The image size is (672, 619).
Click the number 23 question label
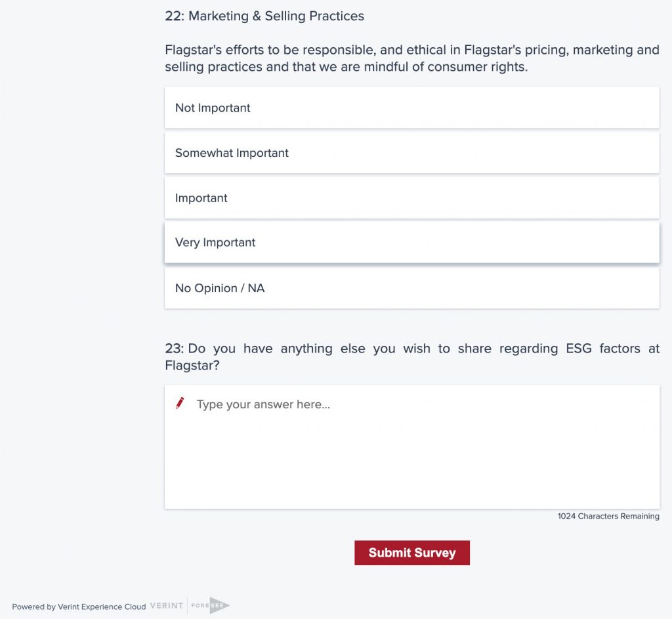[x=174, y=349]
